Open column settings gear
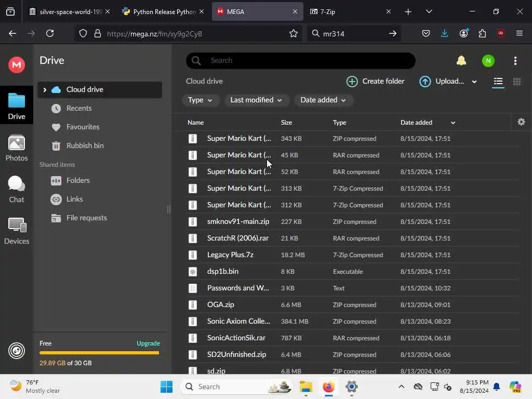This screenshot has height=399, width=532. point(521,122)
